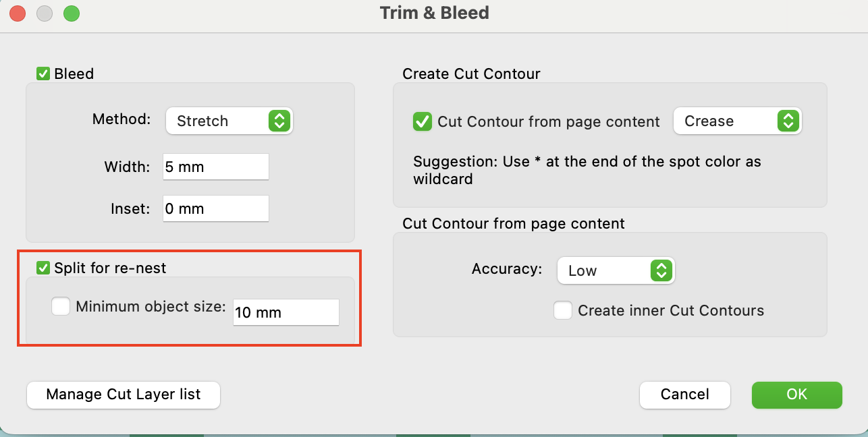
Task: Open the Accuracy dropdown set to Low
Action: click(616, 270)
